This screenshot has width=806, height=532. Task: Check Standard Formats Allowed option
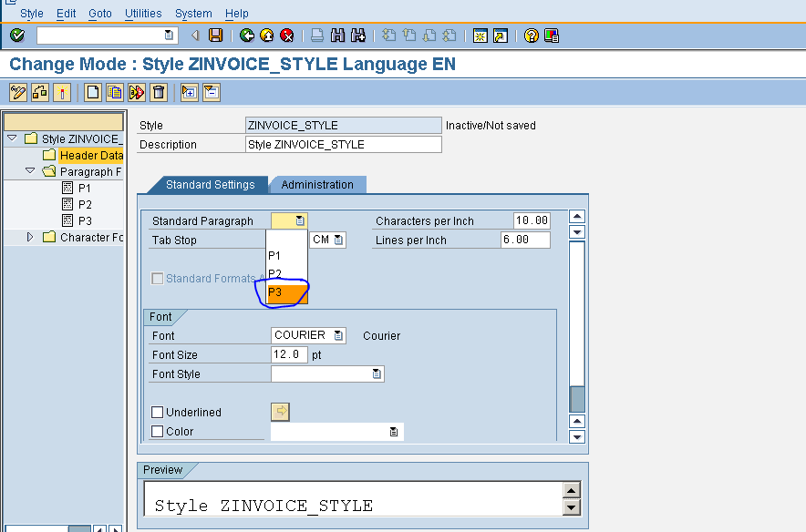(157, 279)
